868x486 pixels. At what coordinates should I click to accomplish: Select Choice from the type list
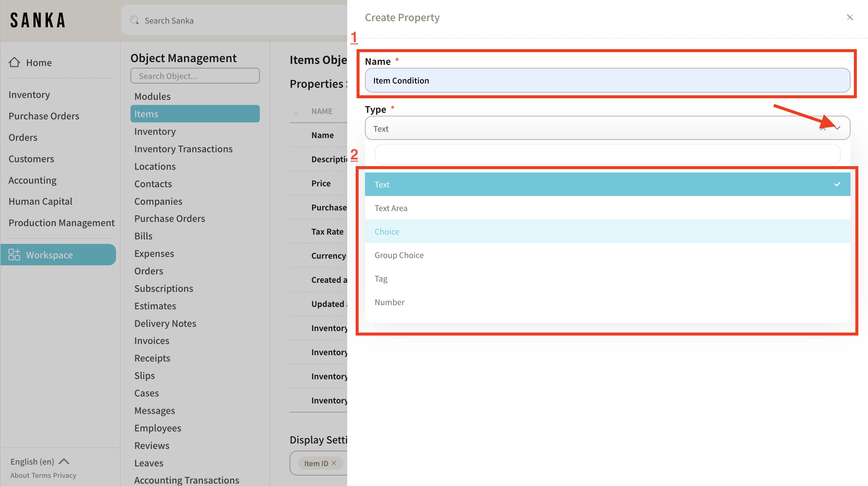[x=387, y=232]
